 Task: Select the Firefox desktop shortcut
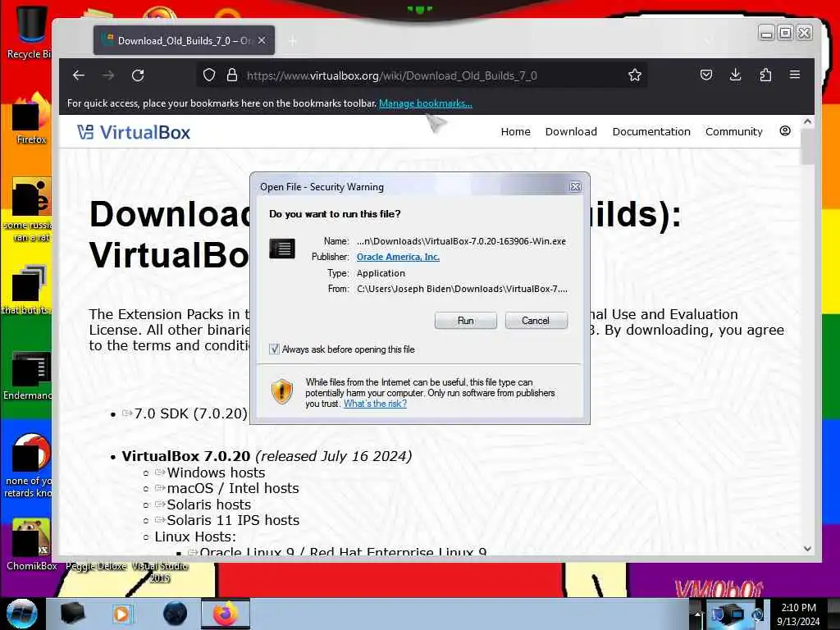(x=31, y=119)
